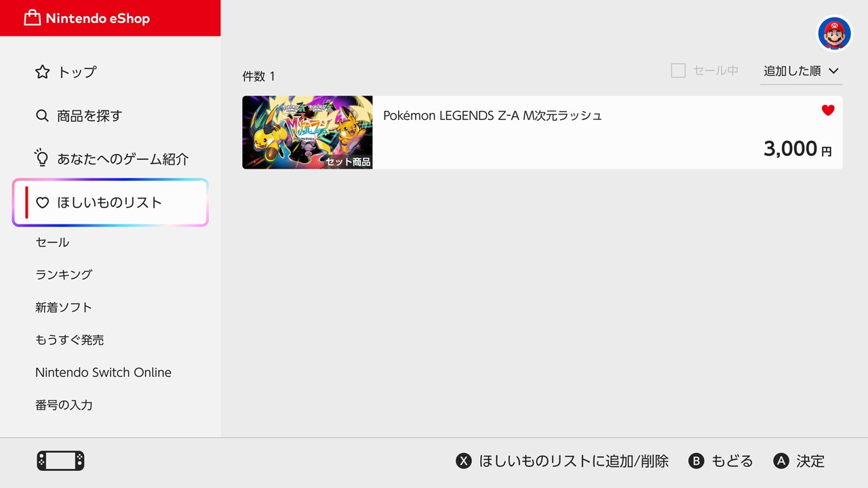The image size is (868, 488).
Task: Open Nintendo Switch Online page
Action: tap(103, 372)
